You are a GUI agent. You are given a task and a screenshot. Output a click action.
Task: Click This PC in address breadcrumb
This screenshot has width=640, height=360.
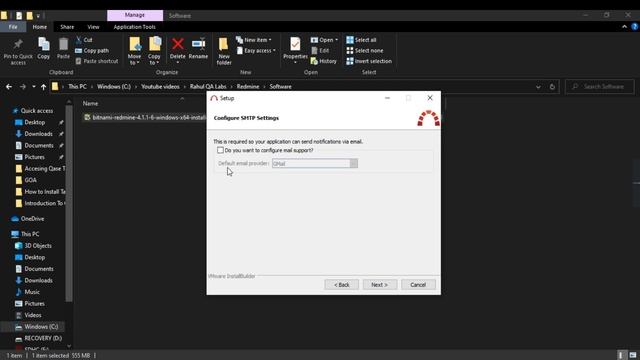(77, 87)
